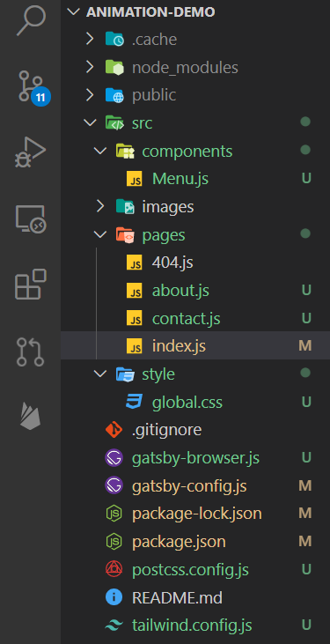Click the public folder icon
Screen dimensions: 330x644
pyautogui.click(x=114, y=95)
